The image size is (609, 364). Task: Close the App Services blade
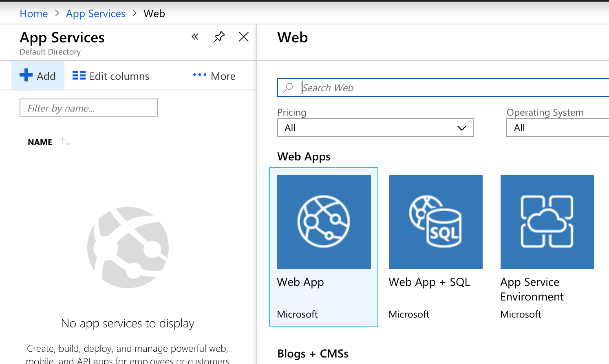tap(244, 37)
